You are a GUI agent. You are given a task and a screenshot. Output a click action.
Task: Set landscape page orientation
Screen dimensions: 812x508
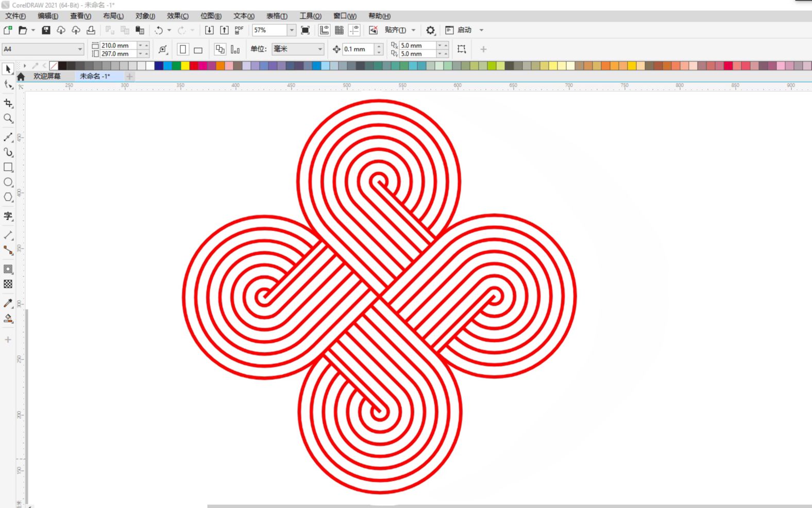(x=198, y=50)
